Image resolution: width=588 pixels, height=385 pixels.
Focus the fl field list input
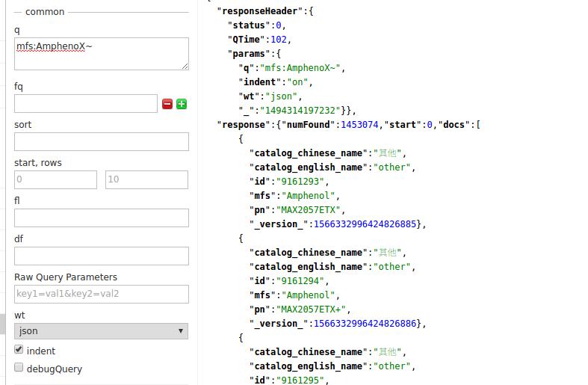[101, 218]
